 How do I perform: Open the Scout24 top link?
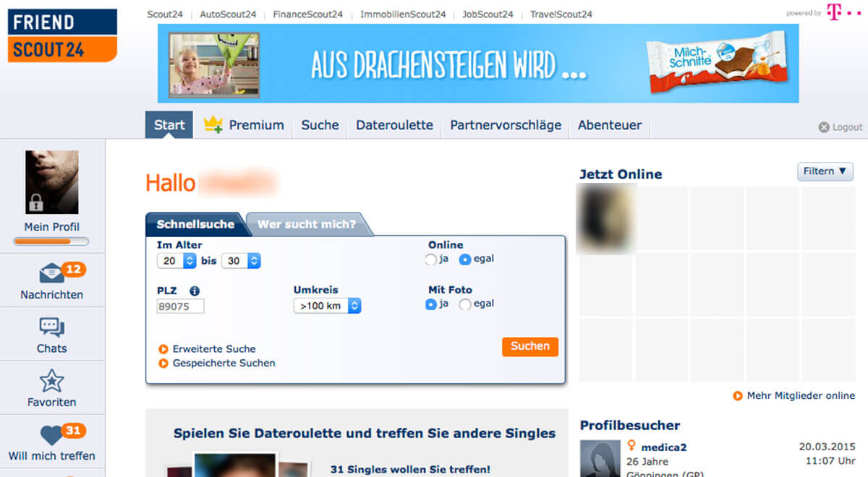164,14
